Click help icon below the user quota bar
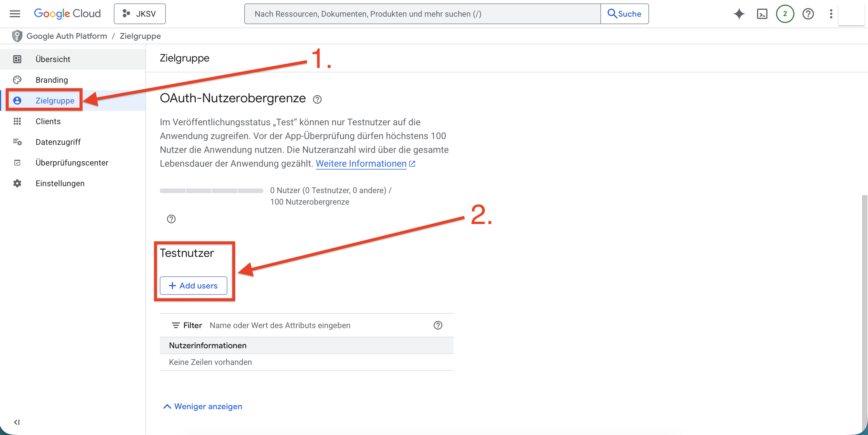868x435 pixels. [171, 219]
